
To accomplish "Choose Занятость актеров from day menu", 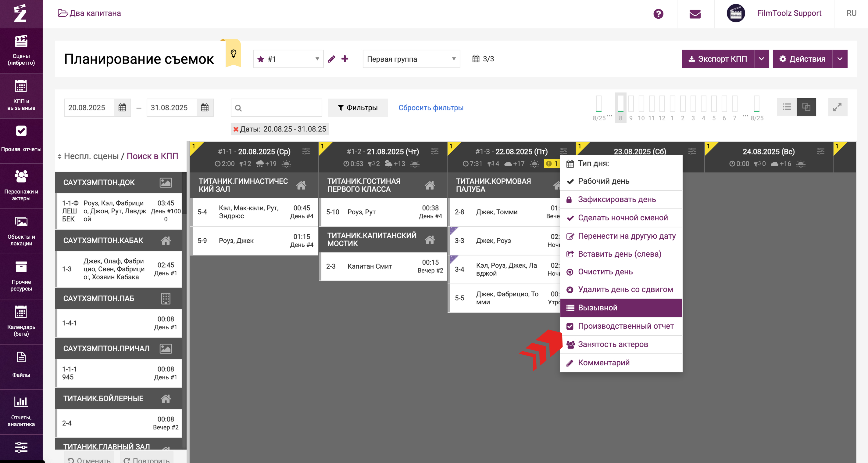I will point(621,344).
